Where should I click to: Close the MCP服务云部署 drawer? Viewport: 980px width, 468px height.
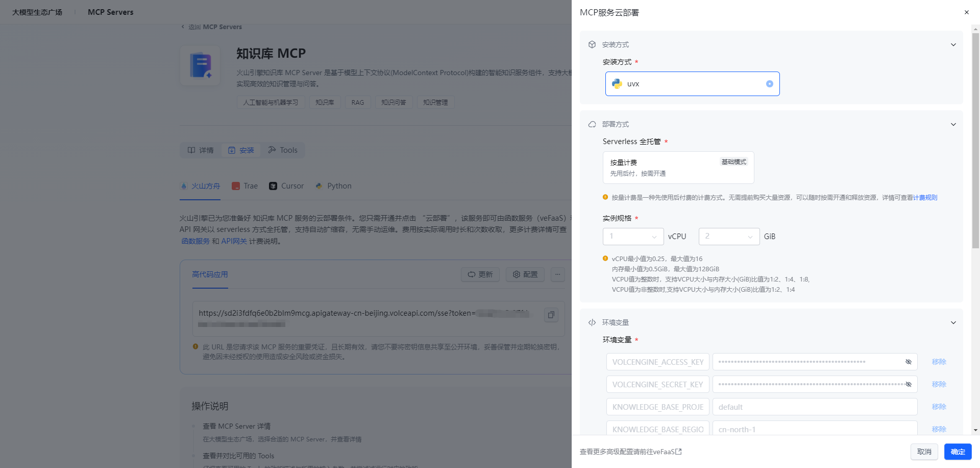click(966, 12)
